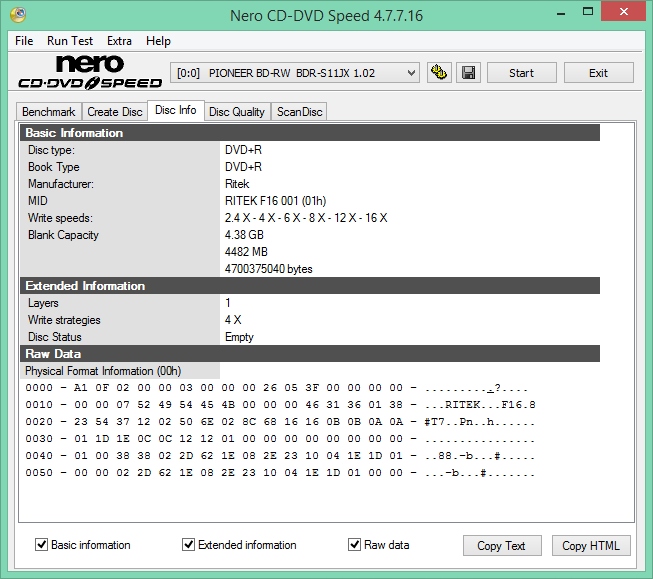
Task: Click the MID value RITEK F16 001 (01h)
Action: [275, 201]
